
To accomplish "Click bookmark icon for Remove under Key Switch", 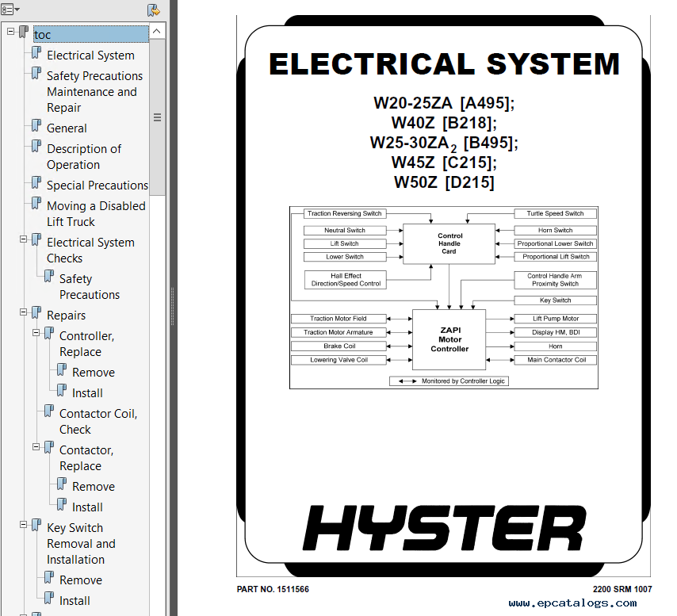I will click(49, 578).
